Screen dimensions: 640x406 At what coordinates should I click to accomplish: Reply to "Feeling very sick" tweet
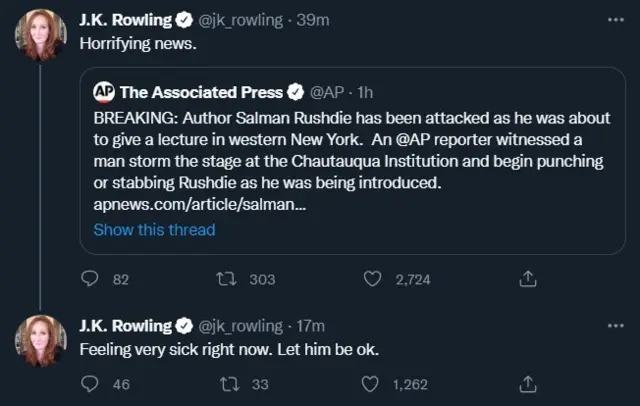88,384
